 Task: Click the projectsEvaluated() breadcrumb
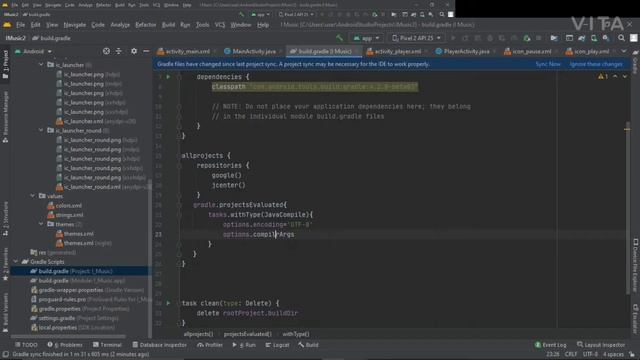pyautogui.click(x=247, y=334)
